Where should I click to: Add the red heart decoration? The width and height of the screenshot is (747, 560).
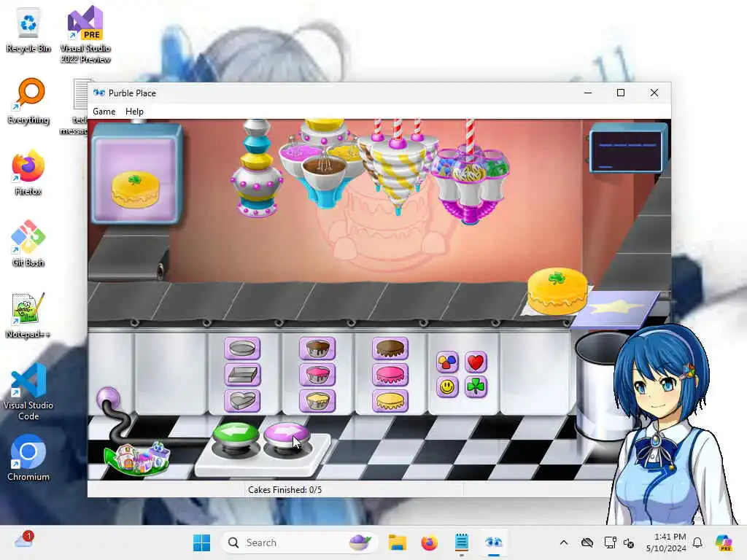(476, 362)
